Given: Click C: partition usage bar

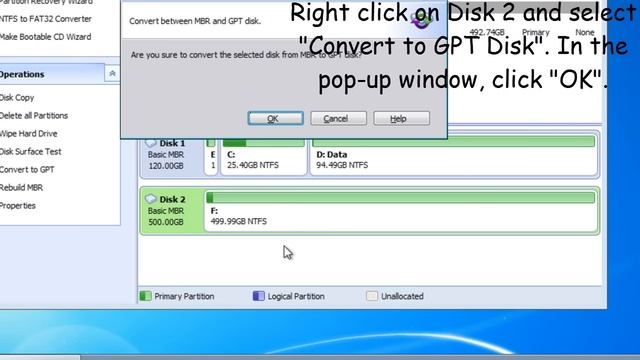Looking at the screenshot, I should 264,142.
